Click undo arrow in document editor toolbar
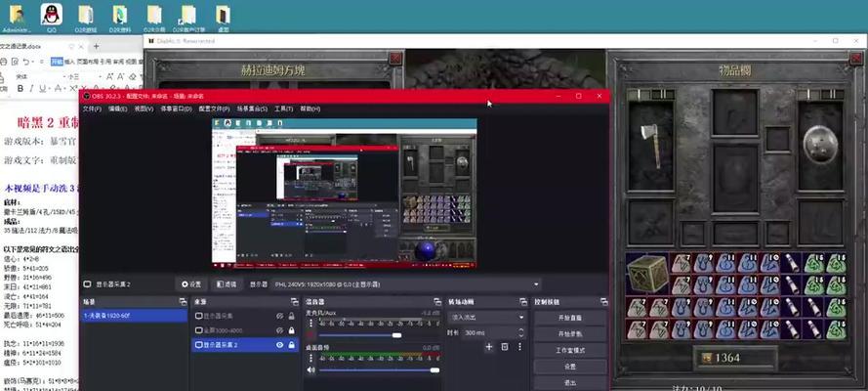 pos(26,62)
